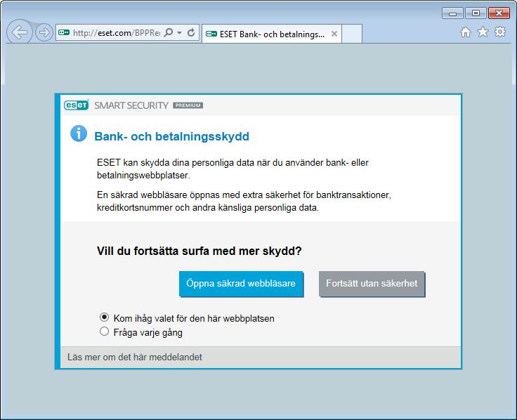
Task: Select Kom ihåg valet för den här webbplatsen
Action: click(104, 317)
